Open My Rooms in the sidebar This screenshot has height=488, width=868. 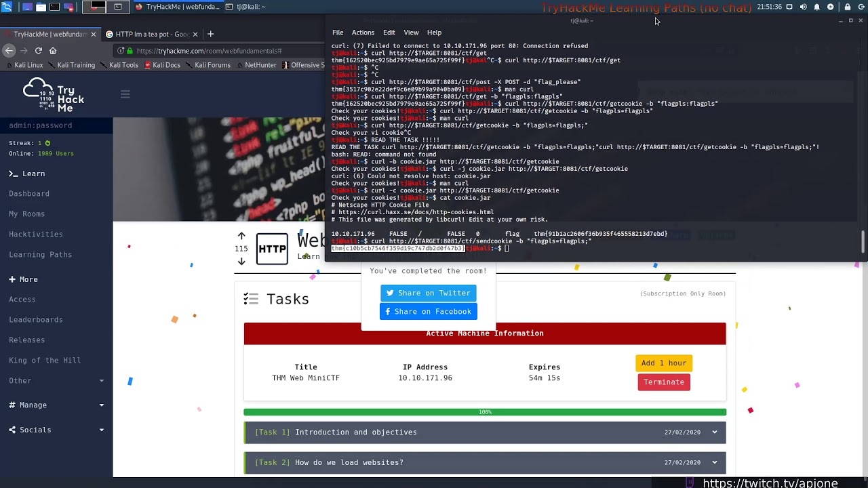pos(27,214)
